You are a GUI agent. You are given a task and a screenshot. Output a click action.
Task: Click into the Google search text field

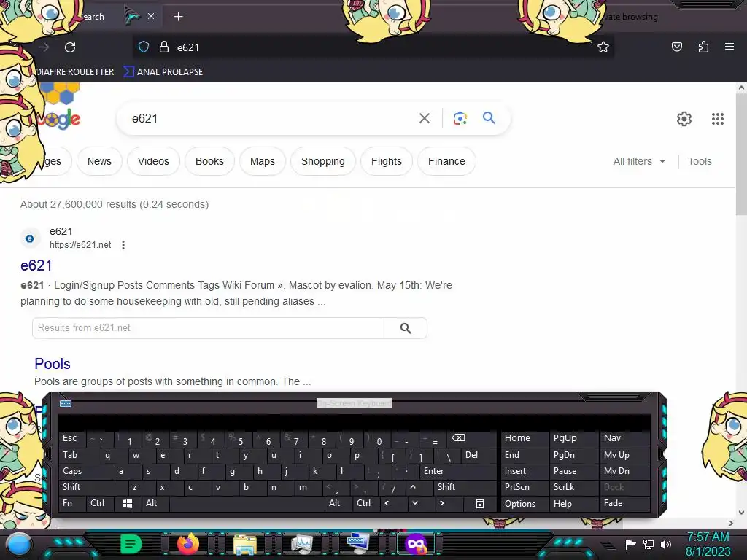271,118
